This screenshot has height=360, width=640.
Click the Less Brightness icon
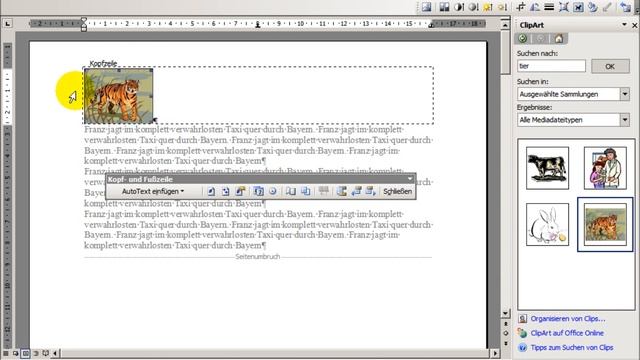[x=503, y=7]
